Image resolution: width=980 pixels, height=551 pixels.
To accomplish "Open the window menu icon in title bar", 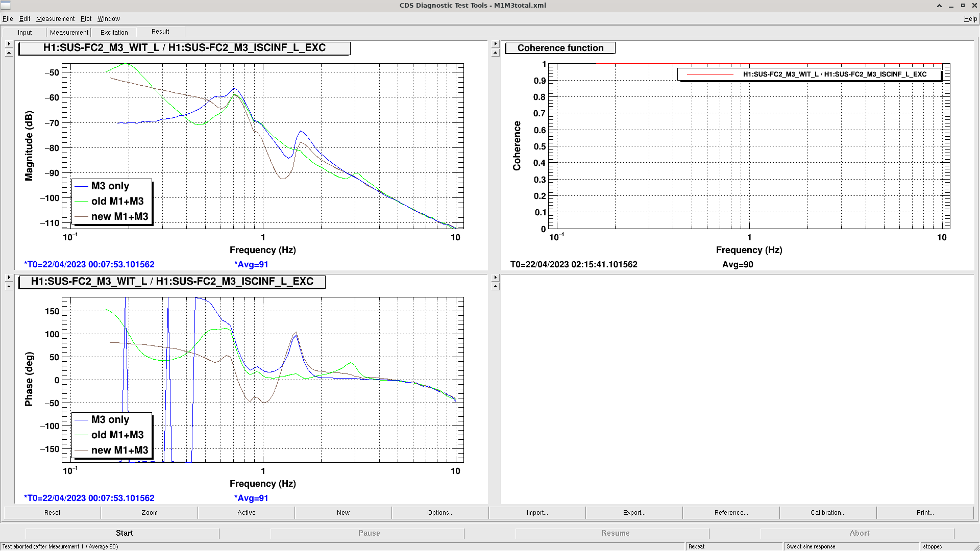I will tap(6, 6).
